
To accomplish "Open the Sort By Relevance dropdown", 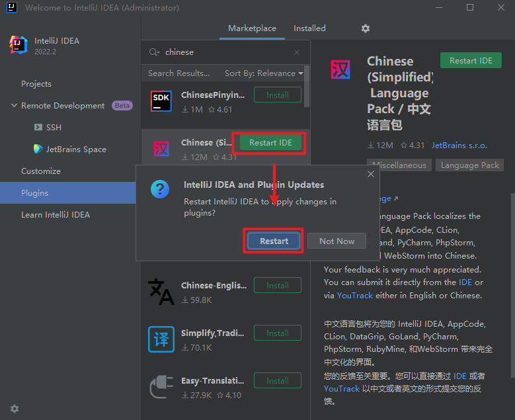I will tap(264, 73).
